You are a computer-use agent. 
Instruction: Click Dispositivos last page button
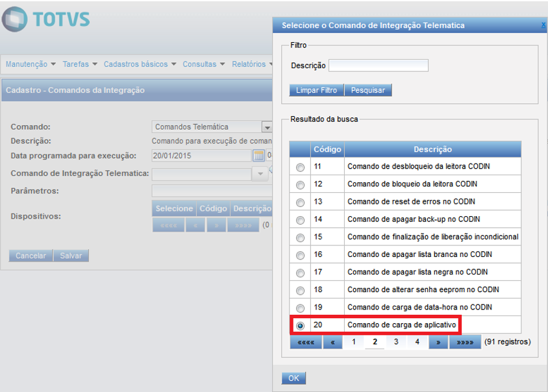tap(243, 225)
